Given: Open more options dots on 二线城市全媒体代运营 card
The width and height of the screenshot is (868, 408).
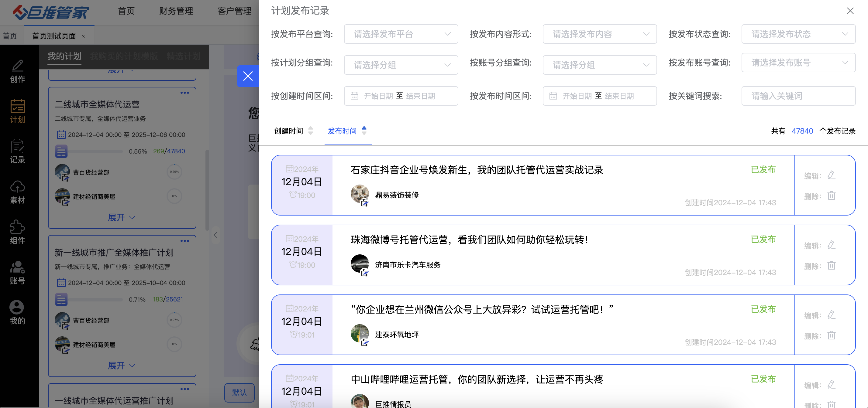Looking at the screenshot, I should tap(184, 93).
